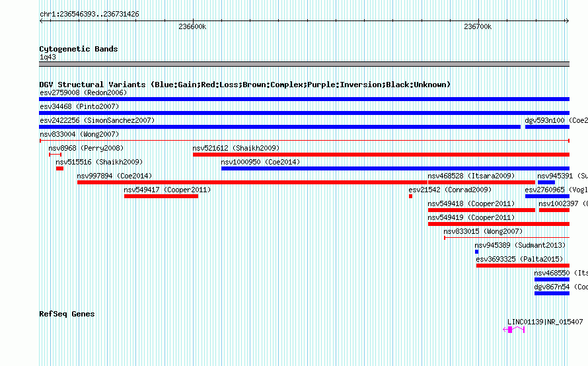This screenshot has height=366, width=588.
Task: Open nsv945389 (Sudmant2013) variant label
Action: [x=520, y=245]
